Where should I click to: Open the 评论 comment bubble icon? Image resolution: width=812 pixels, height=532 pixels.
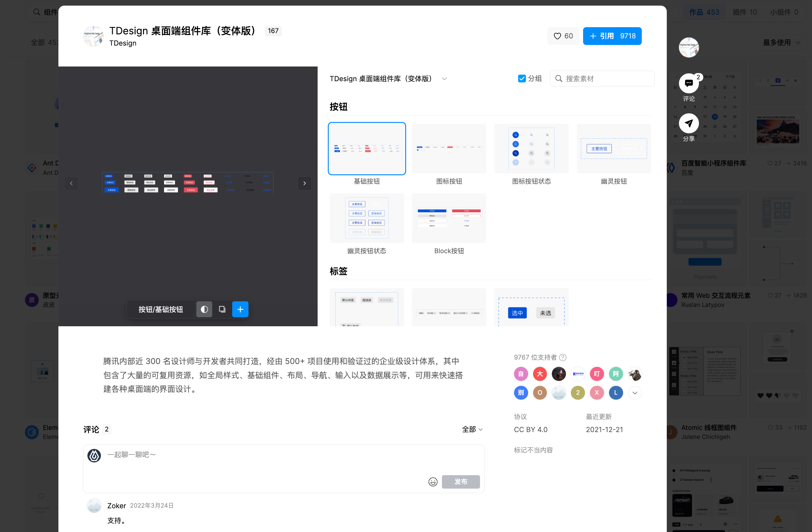point(689,83)
